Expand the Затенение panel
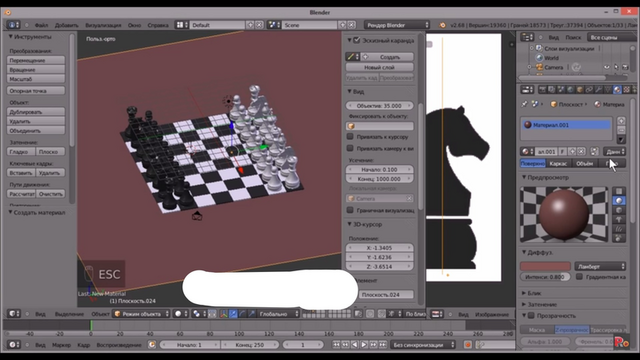The image size is (640, 360). click(x=524, y=304)
